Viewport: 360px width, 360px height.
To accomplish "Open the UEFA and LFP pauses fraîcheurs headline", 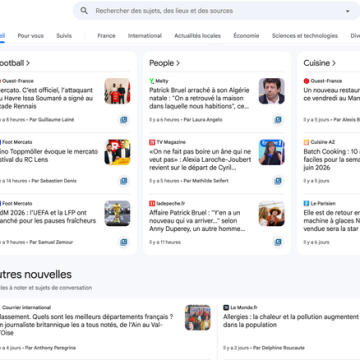I will (48, 217).
